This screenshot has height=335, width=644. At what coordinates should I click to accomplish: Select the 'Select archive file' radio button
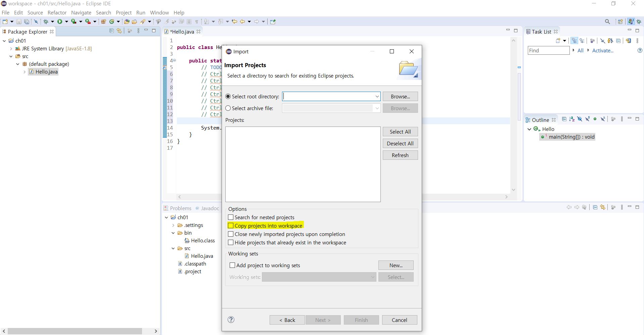[x=228, y=108]
